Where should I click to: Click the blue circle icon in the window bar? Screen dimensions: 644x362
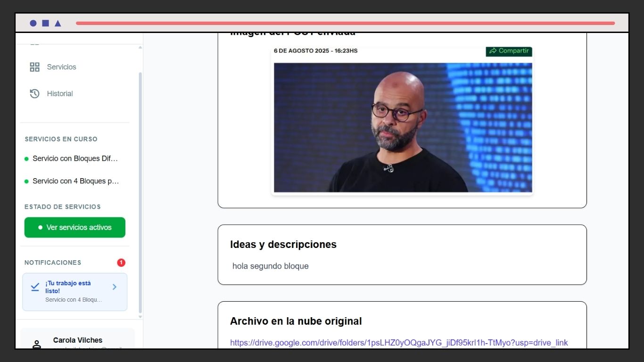coord(33,23)
